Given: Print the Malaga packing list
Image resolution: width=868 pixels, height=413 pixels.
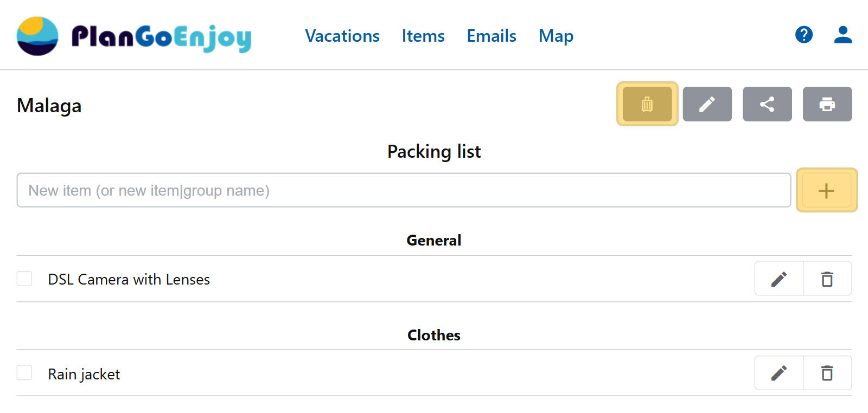Looking at the screenshot, I should (827, 104).
